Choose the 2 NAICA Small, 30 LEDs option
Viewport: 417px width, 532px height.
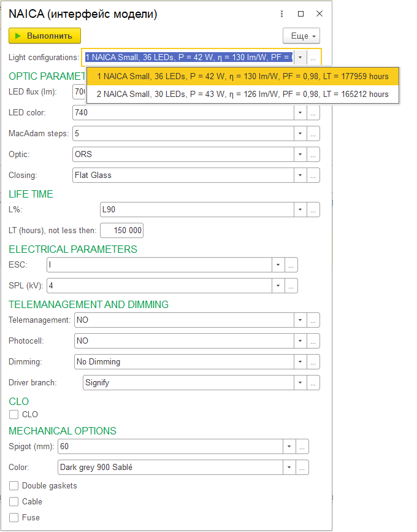tap(243, 94)
